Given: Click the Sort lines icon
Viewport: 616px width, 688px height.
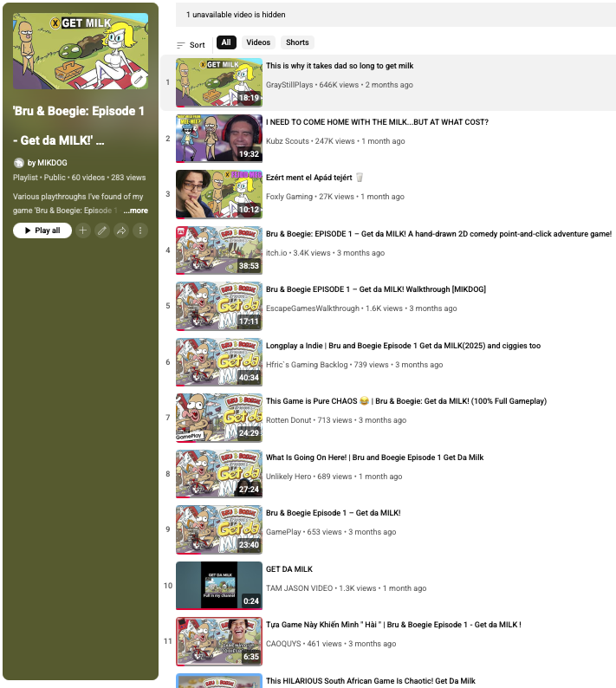Looking at the screenshot, I should tap(181, 45).
